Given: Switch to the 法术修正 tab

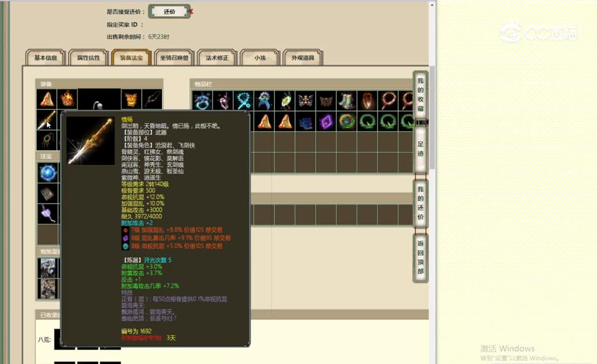Looking at the screenshot, I should coord(217,58).
